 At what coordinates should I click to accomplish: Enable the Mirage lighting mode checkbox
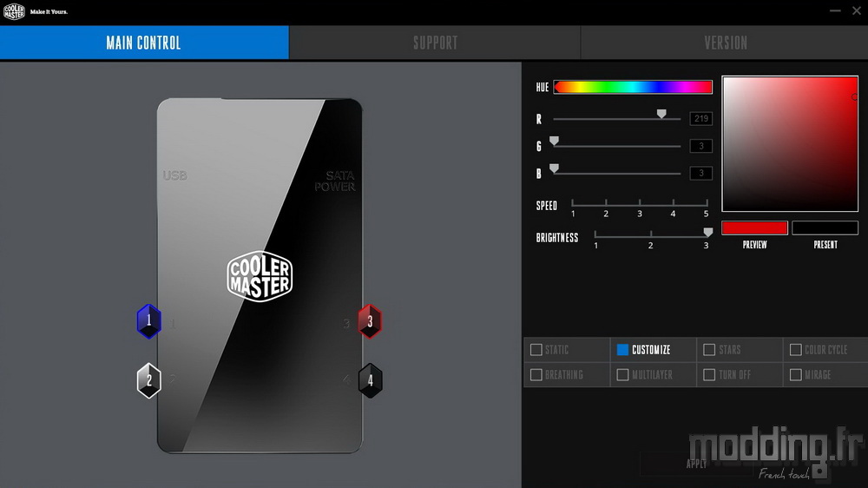tap(795, 375)
